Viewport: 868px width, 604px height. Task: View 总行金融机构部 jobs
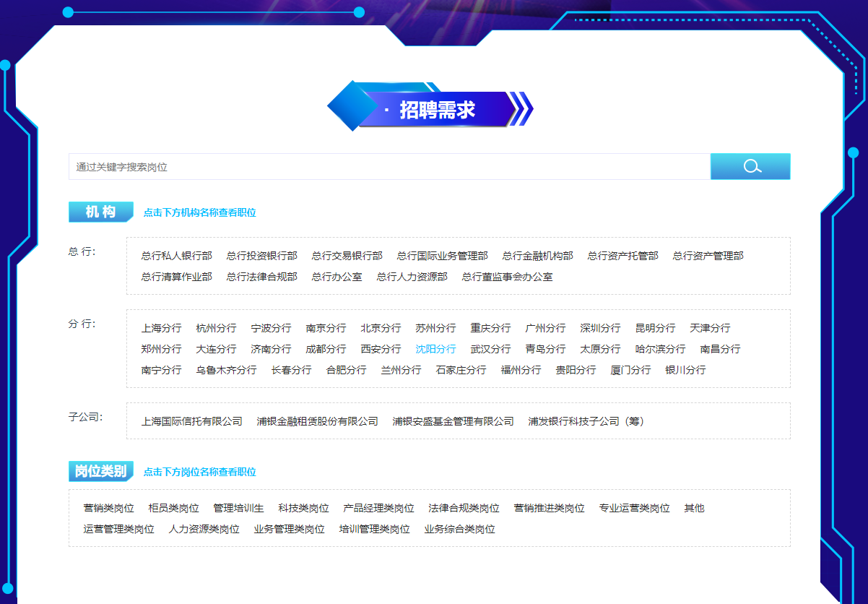(x=538, y=256)
